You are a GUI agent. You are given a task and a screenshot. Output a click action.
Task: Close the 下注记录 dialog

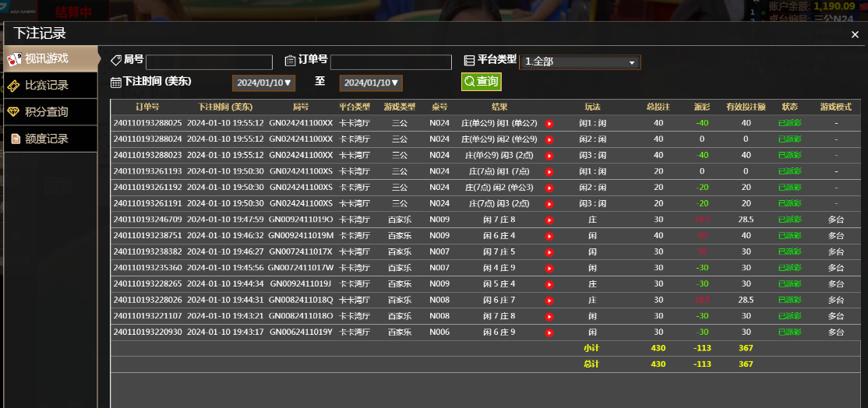855,34
